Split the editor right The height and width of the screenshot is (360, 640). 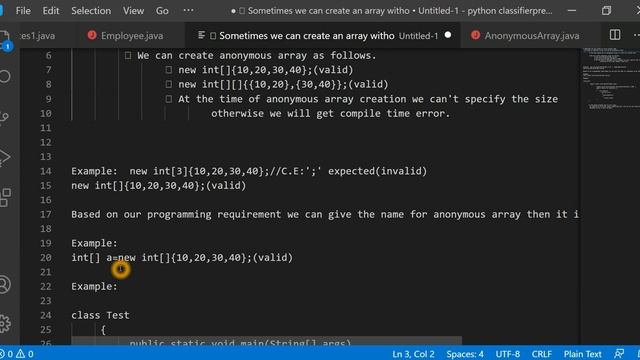tap(615, 35)
